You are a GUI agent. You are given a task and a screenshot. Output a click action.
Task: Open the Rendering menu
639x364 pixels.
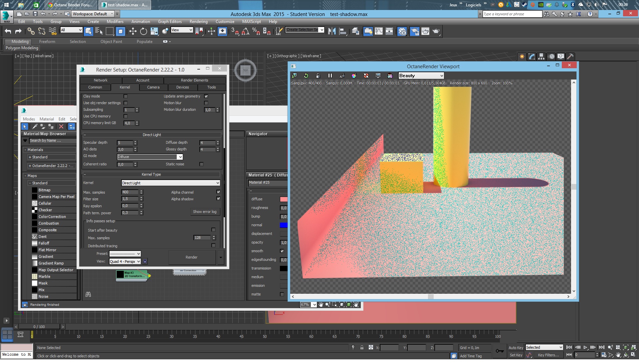coord(198,22)
